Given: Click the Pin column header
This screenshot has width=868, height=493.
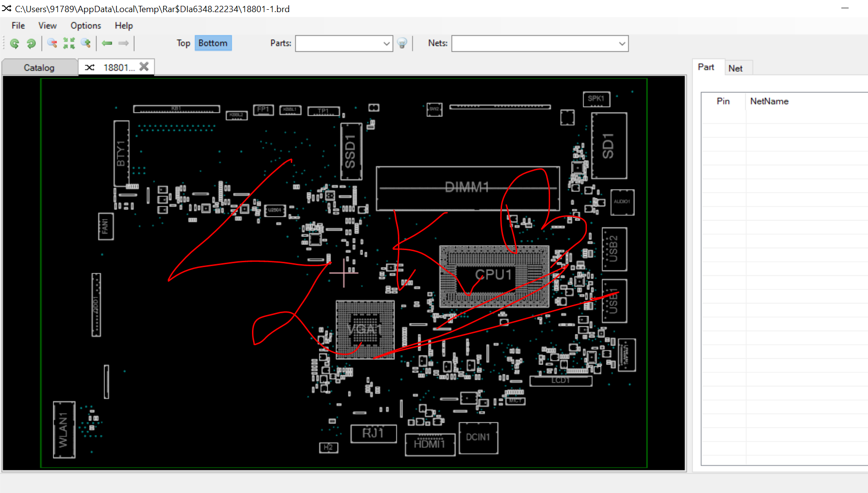Looking at the screenshot, I should pyautogui.click(x=723, y=101).
